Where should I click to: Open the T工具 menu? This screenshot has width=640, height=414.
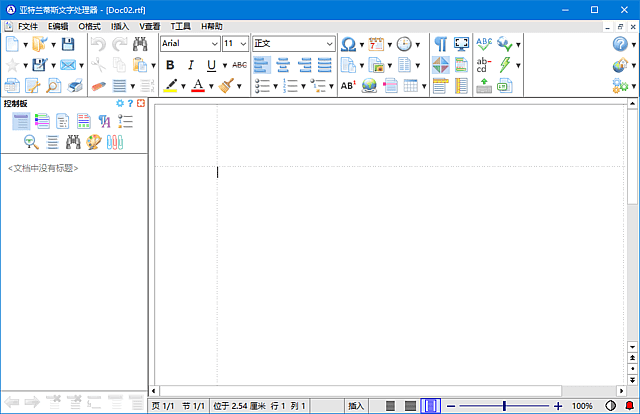pos(181,25)
